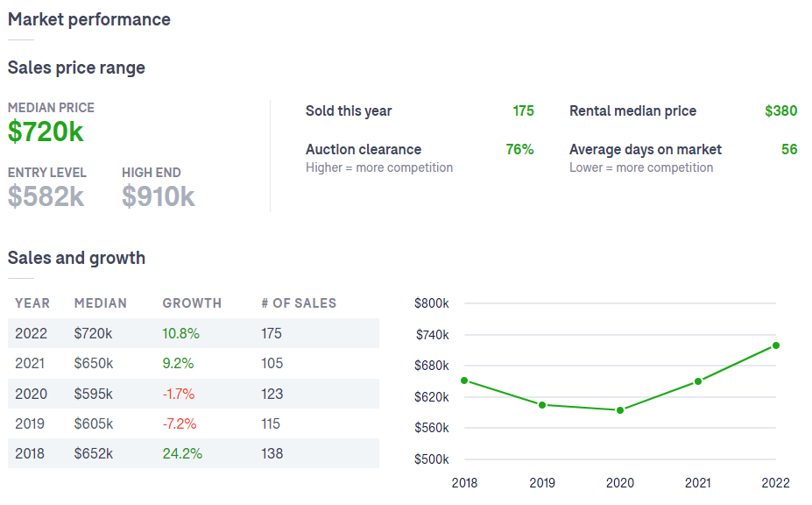The height and width of the screenshot is (505, 812).
Task: Click the 2019 data point on chart
Action: [542, 405]
